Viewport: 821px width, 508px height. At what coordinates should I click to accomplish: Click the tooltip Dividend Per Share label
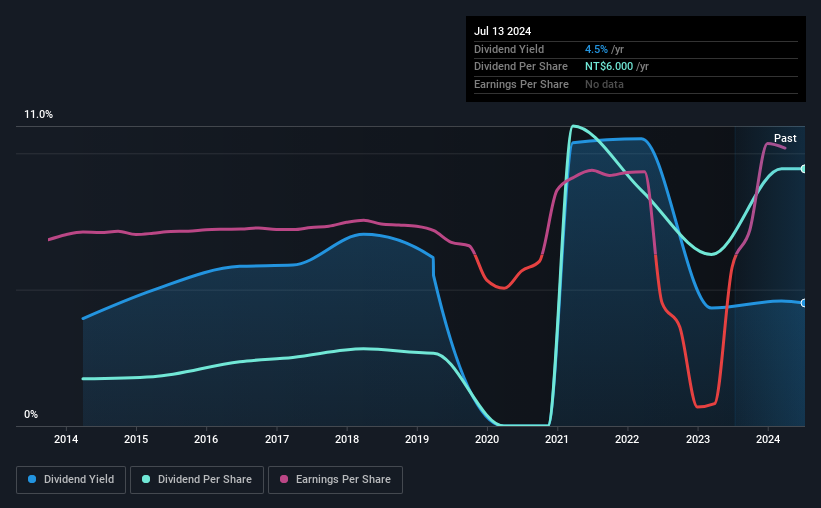(521, 67)
